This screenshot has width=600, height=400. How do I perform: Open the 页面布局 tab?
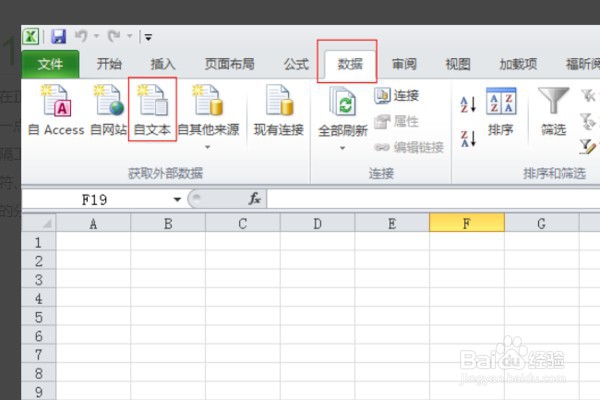(x=229, y=64)
